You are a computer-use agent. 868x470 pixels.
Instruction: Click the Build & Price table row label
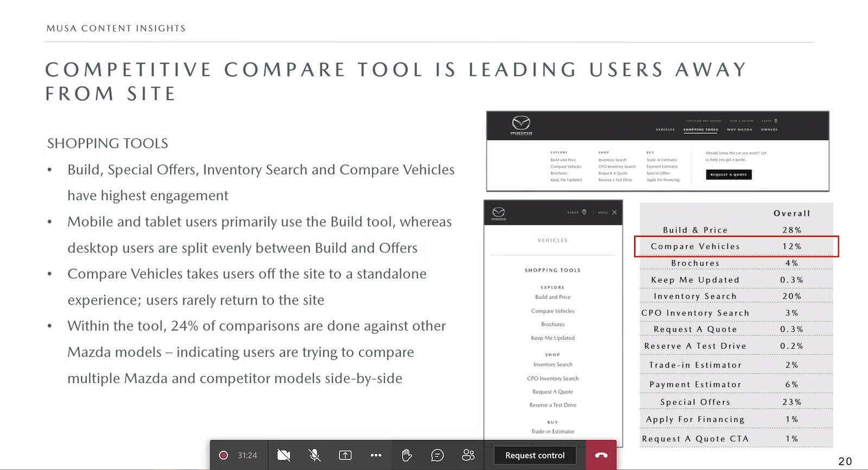pos(695,230)
